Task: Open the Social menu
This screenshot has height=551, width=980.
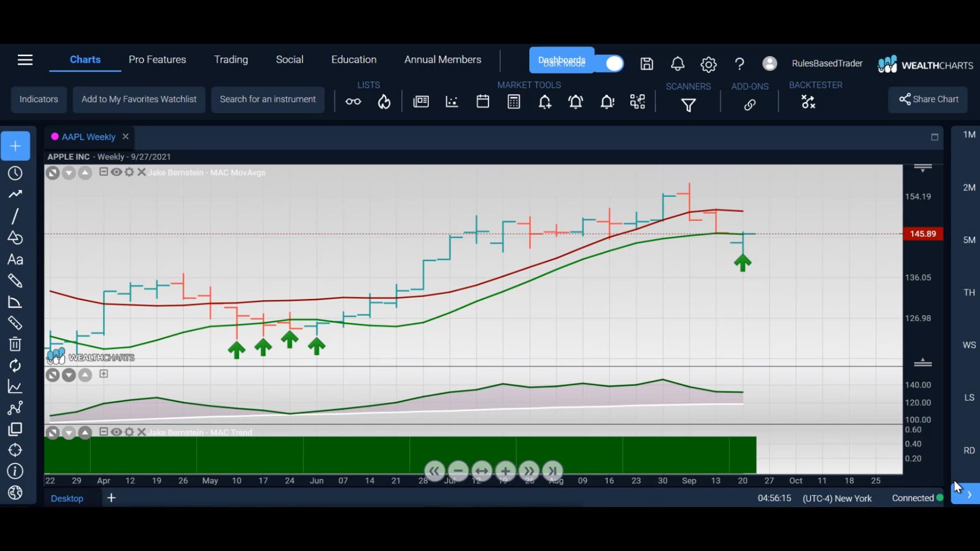Action: click(289, 60)
